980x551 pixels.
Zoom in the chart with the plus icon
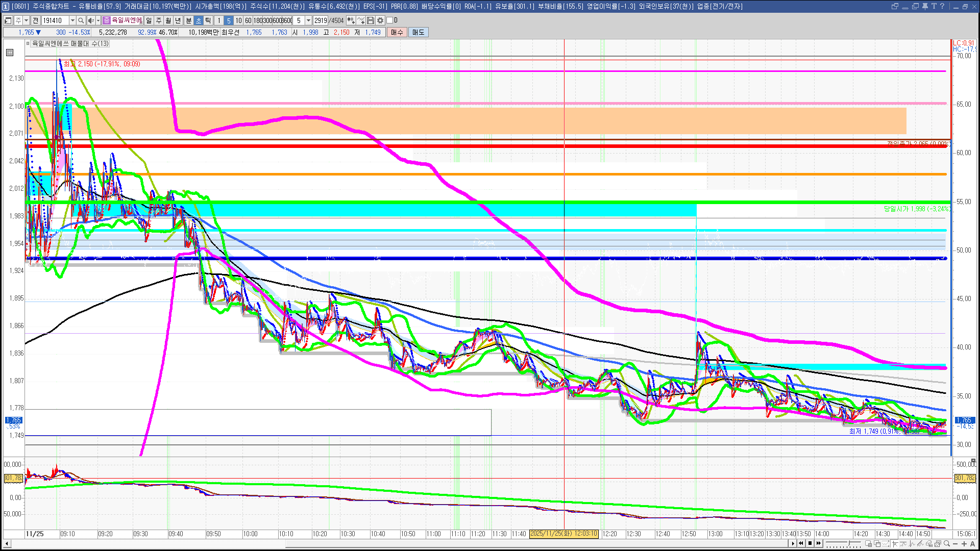(x=964, y=544)
